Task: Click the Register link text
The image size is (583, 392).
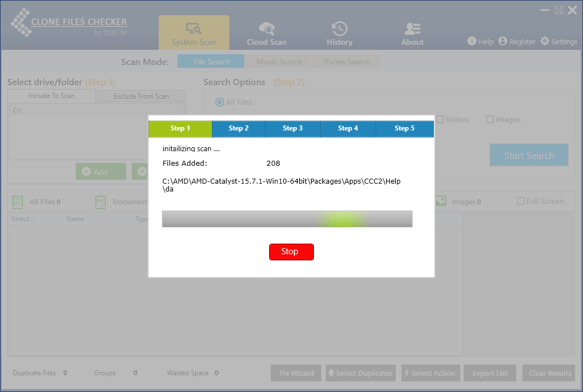Action: (x=522, y=41)
